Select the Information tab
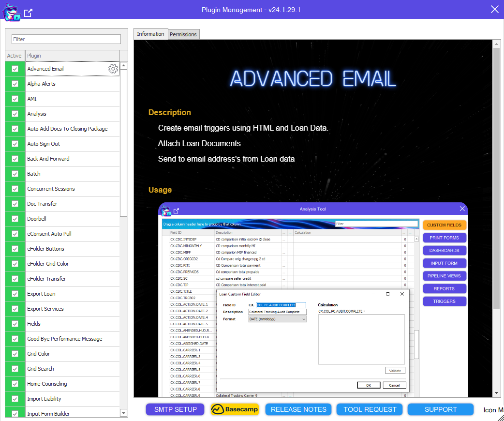The width and height of the screenshot is (504, 421). click(150, 34)
